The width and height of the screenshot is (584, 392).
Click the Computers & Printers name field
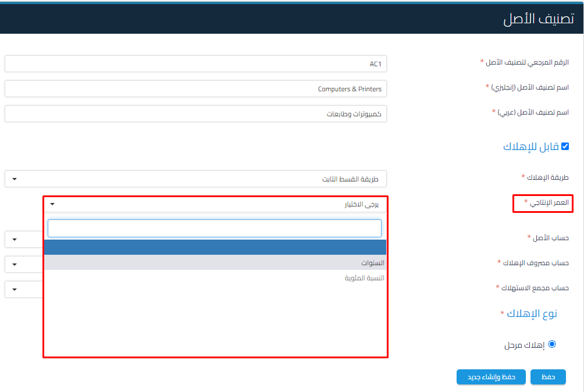(x=195, y=89)
